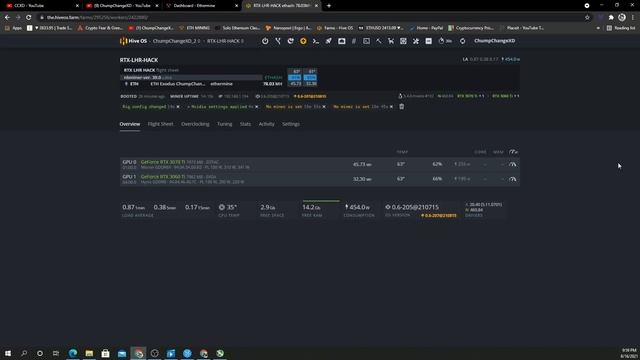Viewport: 640px width, 360px height.
Task: Click the 0.6-205@210715 OS version
Action: pos(412,207)
